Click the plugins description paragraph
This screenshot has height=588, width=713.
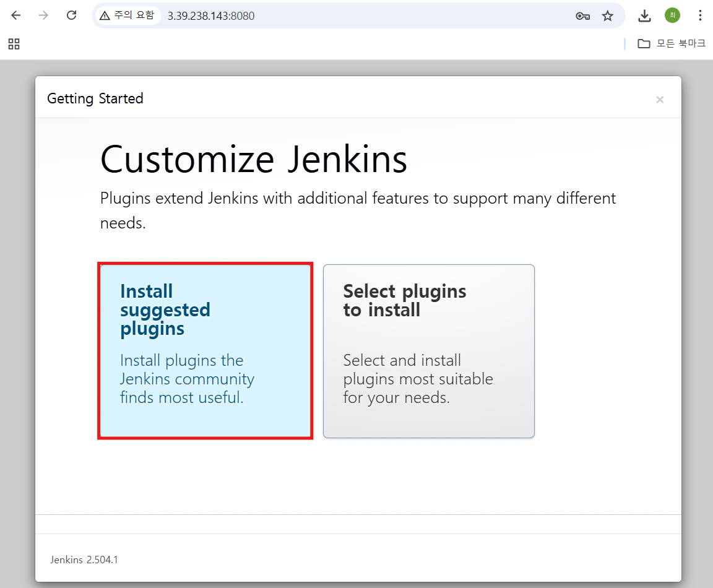(x=358, y=210)
